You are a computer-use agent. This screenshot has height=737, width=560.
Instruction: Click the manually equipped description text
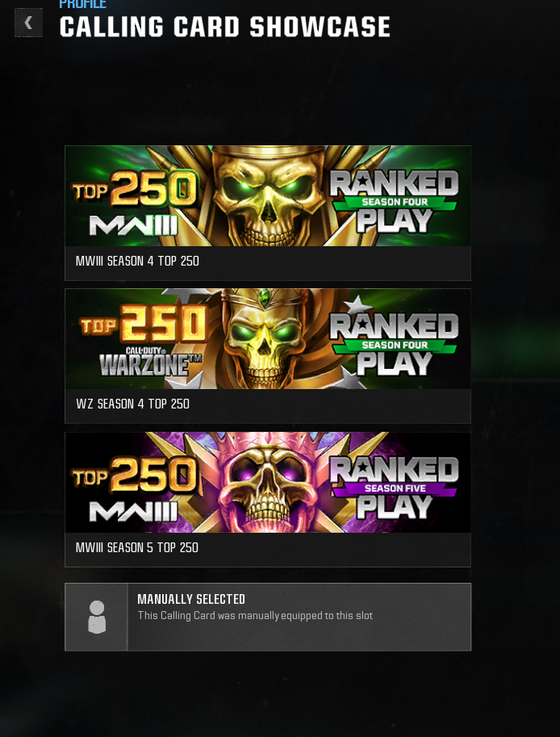255,615
